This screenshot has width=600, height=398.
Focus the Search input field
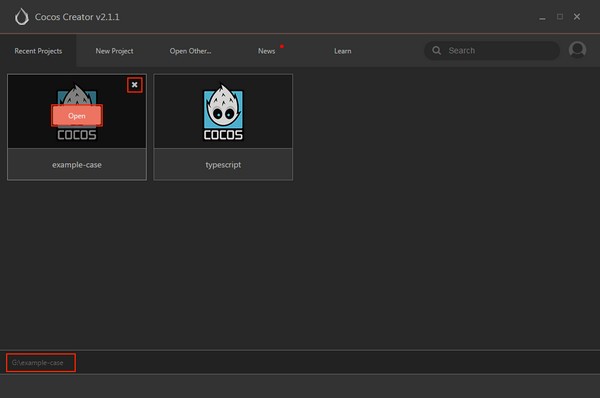[x=492, y=51]
